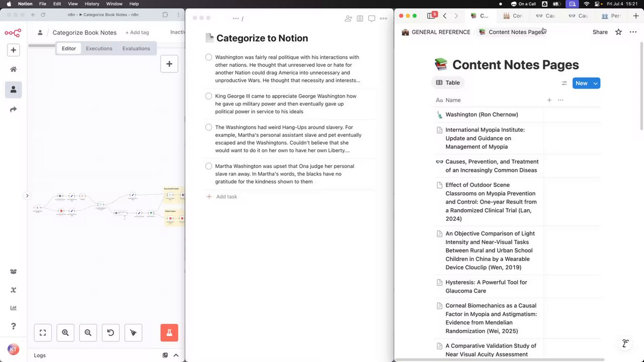Open n8n home overview icon

(x=14, y=69)
